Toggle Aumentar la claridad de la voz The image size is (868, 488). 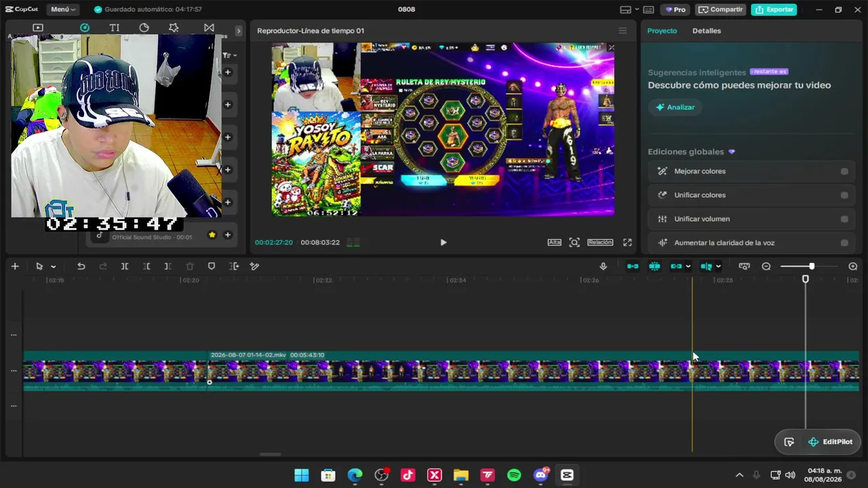[844, 243]
